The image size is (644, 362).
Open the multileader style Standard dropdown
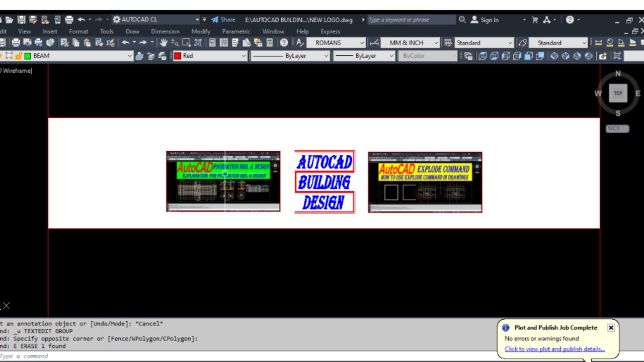[558, 43]
